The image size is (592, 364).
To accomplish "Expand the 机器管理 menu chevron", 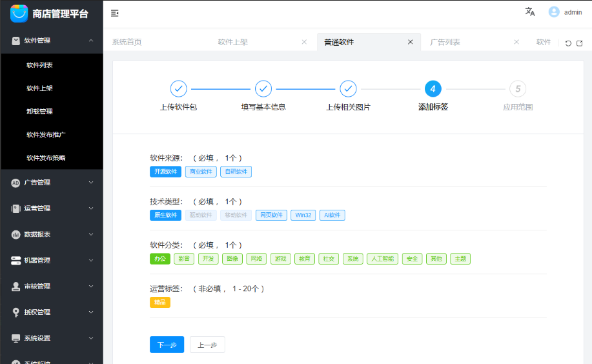I will tap(91, 261).
